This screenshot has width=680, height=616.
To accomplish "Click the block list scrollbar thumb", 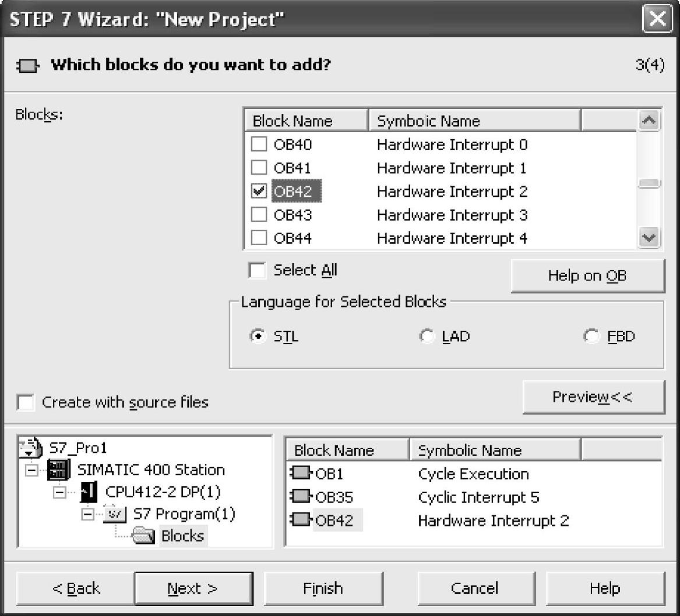I will [x=649, y=183].
